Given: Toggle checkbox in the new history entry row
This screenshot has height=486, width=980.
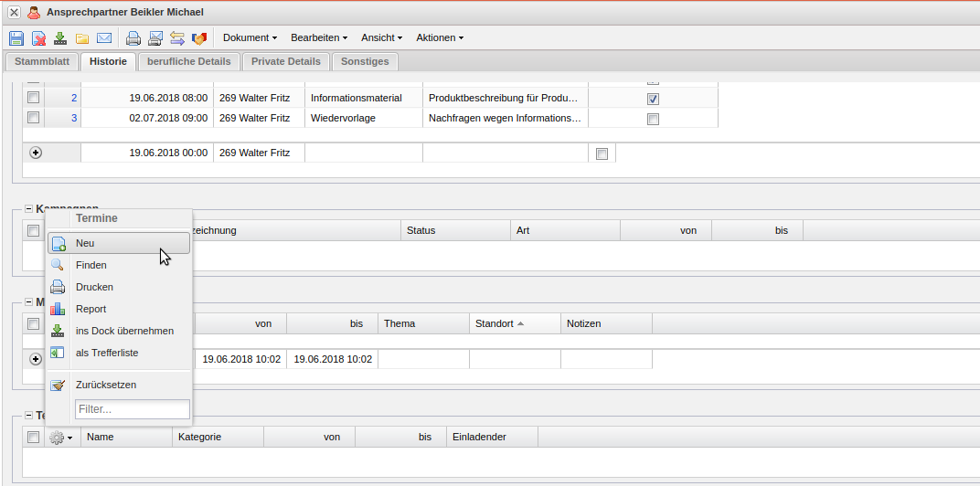Looking at the screenshot, I should [602, 153].
